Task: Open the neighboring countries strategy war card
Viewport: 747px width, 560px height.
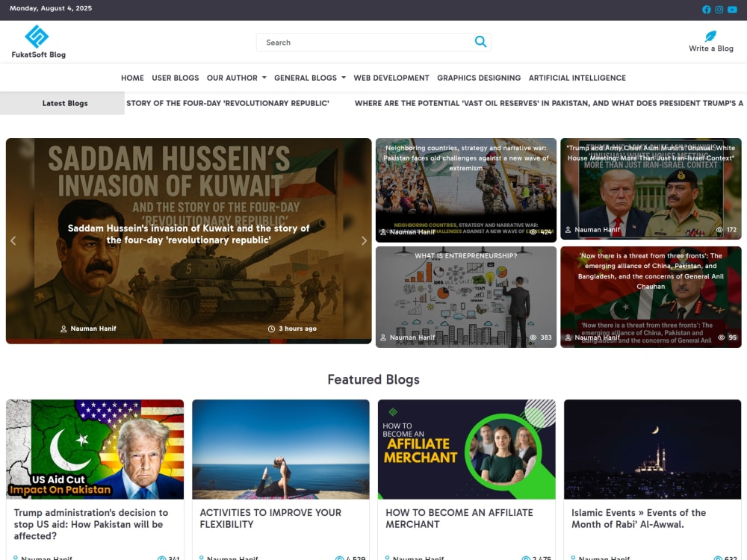Action: point(466,190)
